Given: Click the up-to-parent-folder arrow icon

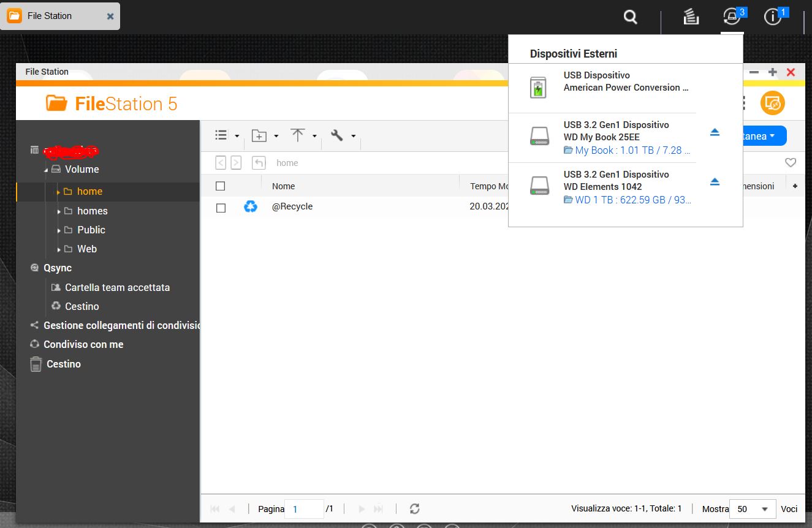Looking at the screenshot, I should pos(259,163).
